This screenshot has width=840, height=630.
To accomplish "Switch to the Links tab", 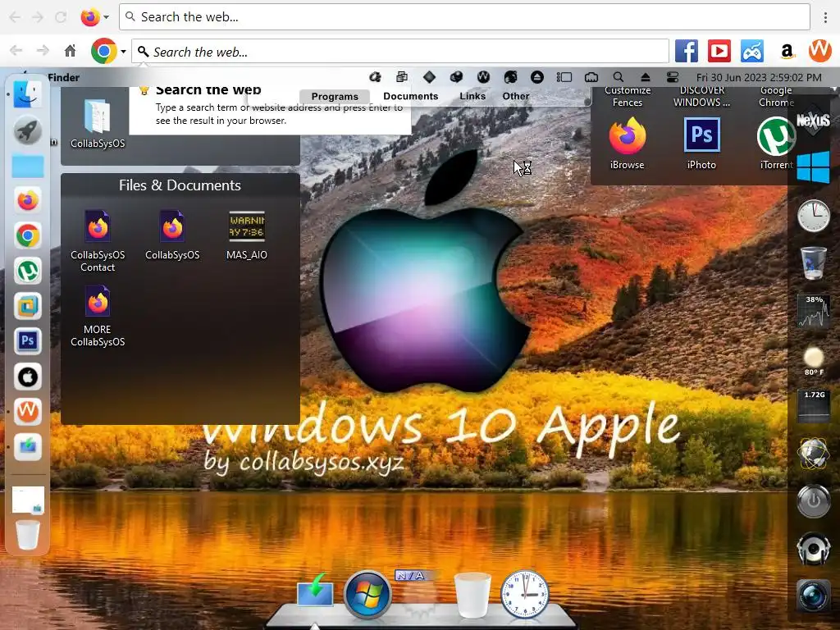I will click(472, 97).
